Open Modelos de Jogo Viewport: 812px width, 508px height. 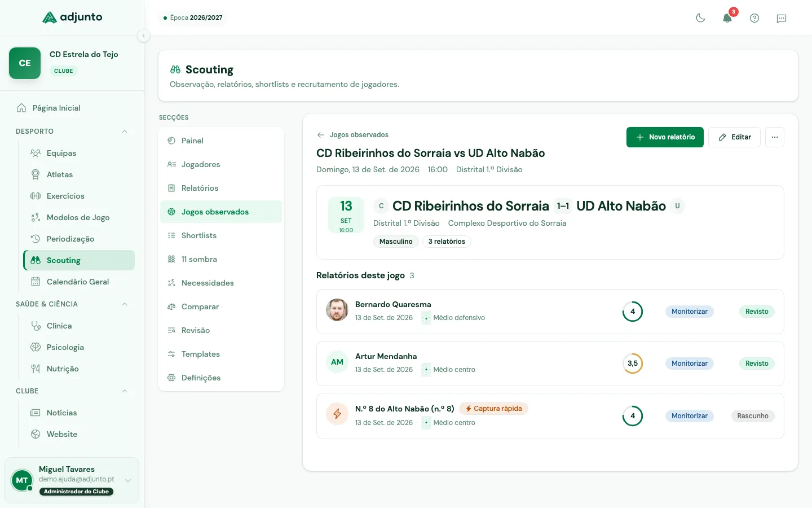[x=79, y=217]
